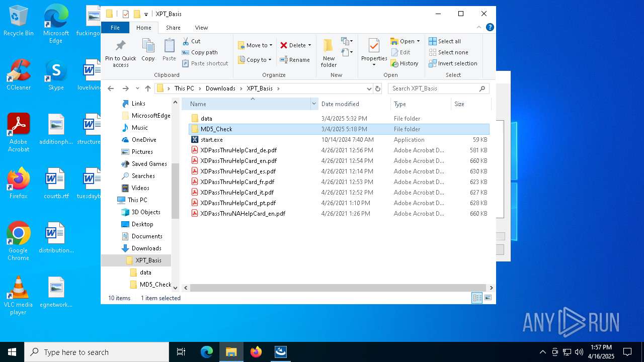Sort by Date modified column header
The height and width of the screenshot is (362, 644).
tap(354, 104)
